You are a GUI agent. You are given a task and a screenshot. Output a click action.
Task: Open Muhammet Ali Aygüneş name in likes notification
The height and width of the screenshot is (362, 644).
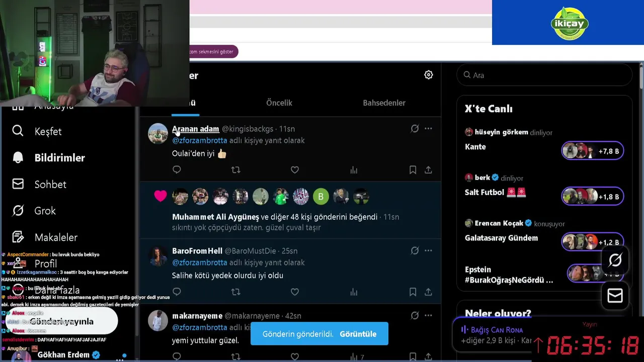click(x=215, y=217)
